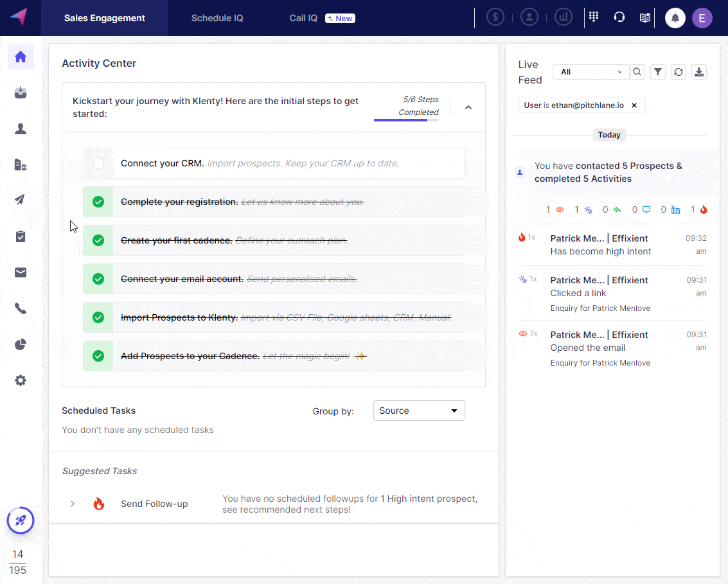728x584 pixels.
Task: Open the Connect your CRM step
Action: click(x=274, y=163)
